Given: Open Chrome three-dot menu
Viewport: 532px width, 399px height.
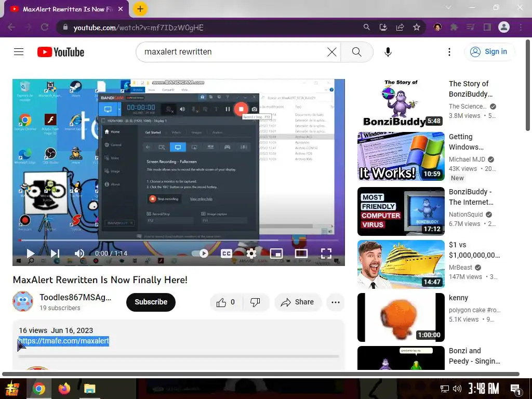Looking at the screenshot, I should point(521,27).
